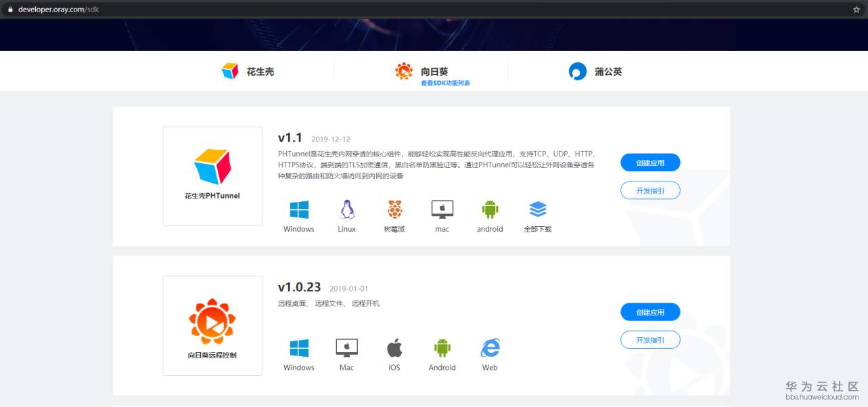868x407 pixels.
Task: Click the 花生壳 cube logo in tab bar
Action: (230, 71)
